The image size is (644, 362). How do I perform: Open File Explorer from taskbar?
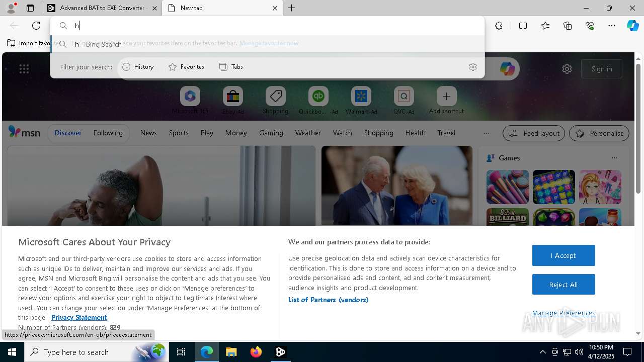pos(231,352)
